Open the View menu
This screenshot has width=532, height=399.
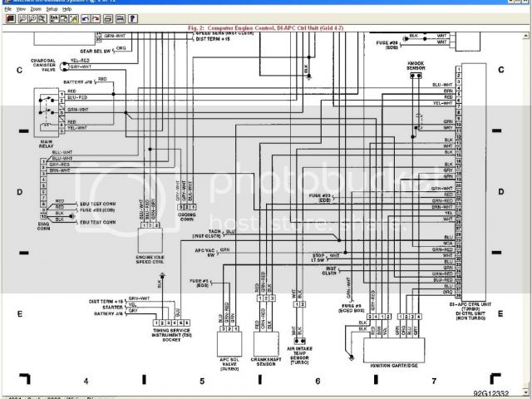tap(21, 9)
